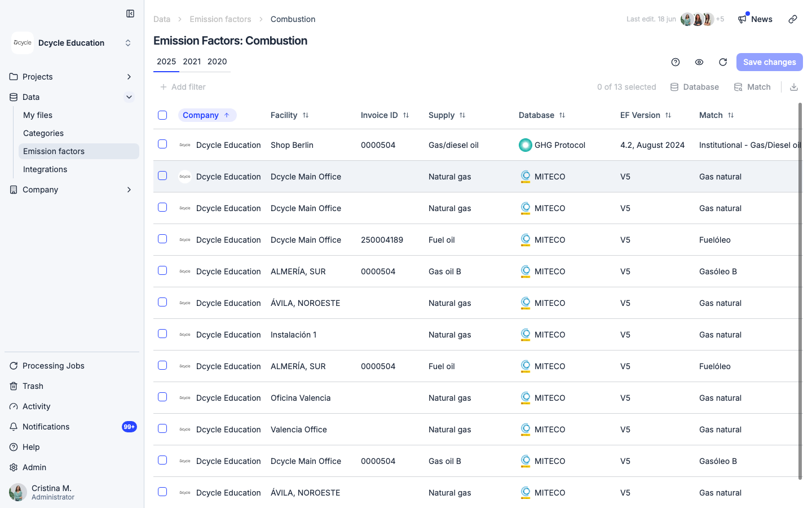Check the Valencia Office row checkbox
Viewport: 812px width, 508px height.
tap(162, 428)
